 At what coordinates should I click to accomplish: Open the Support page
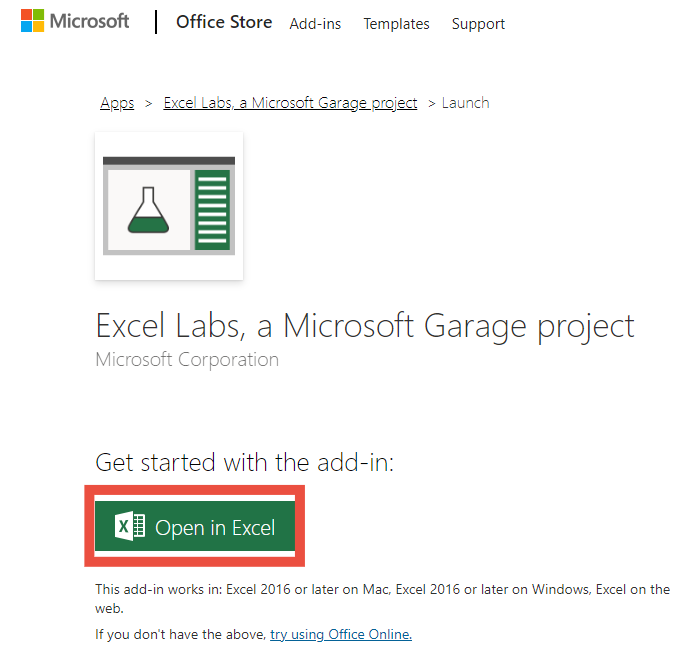[x=478, y=24]
